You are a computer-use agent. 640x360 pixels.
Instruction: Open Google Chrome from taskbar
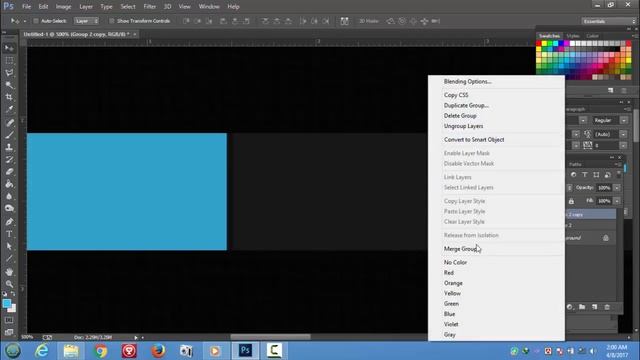point(100,351)
